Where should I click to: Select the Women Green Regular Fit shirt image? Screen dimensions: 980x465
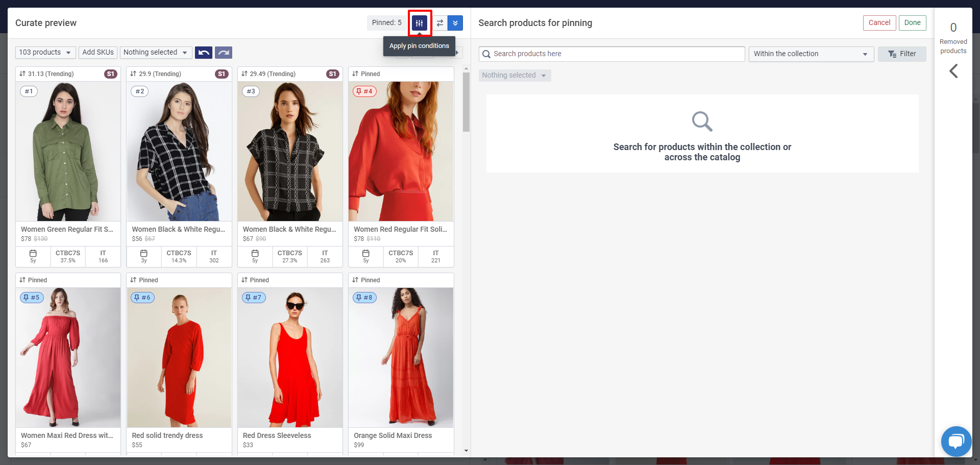coord(68,152)
